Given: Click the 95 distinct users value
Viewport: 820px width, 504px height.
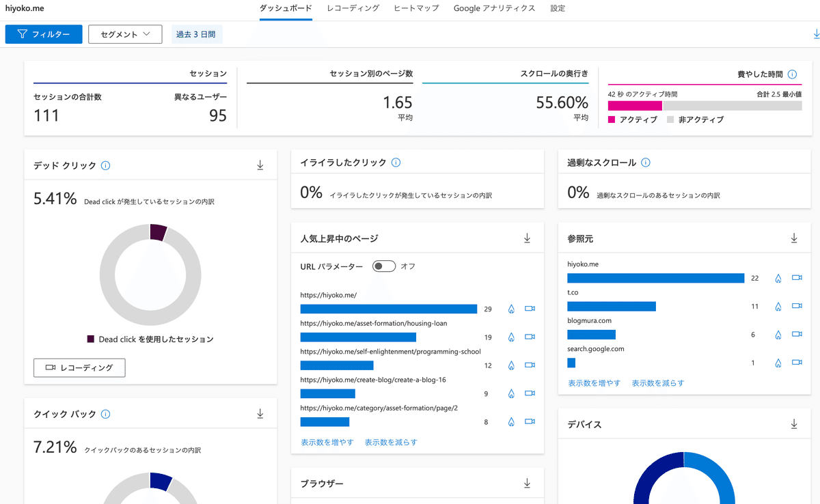Looking at the screenshot, I should [x=218, y=115].
